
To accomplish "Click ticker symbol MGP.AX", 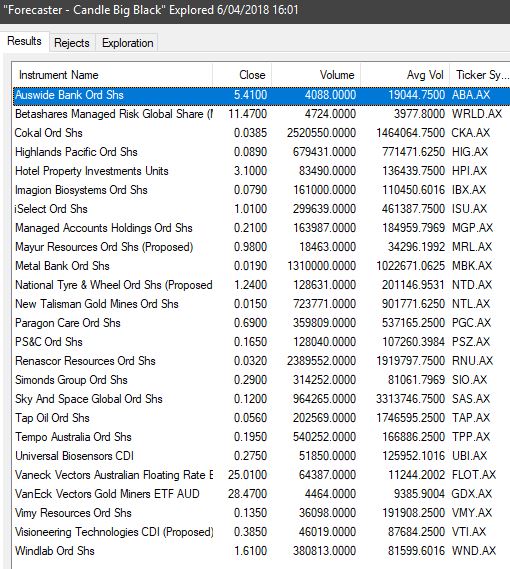I will [472, 228].
